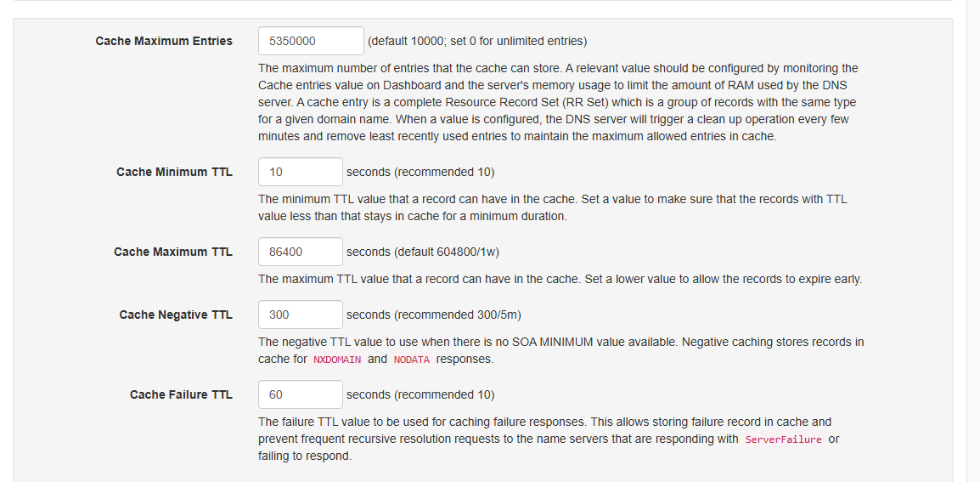The height and width of the screenshot is (482, 980).
Task: Click the "Cache Failure TTL" label
Action: point(181,394)
